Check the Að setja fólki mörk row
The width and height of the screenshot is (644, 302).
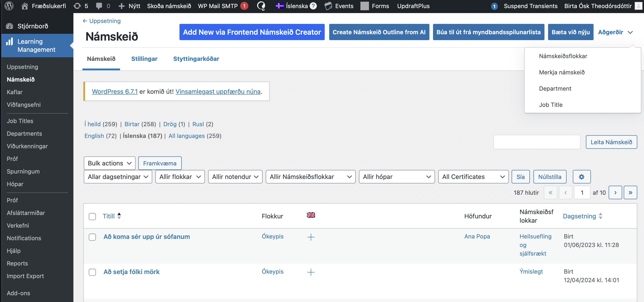(x=92, y=272)
